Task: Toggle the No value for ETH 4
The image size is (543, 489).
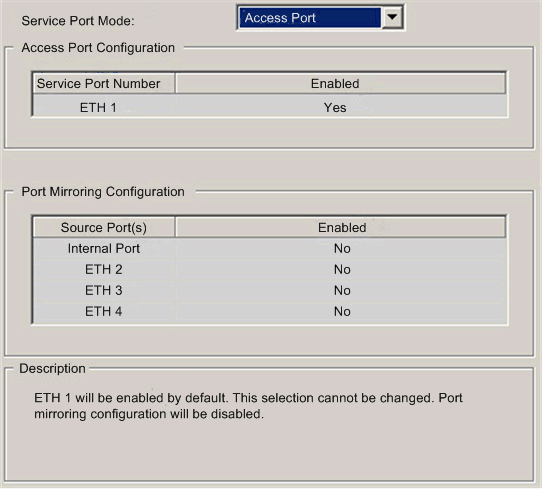Action: coord(342,312)
